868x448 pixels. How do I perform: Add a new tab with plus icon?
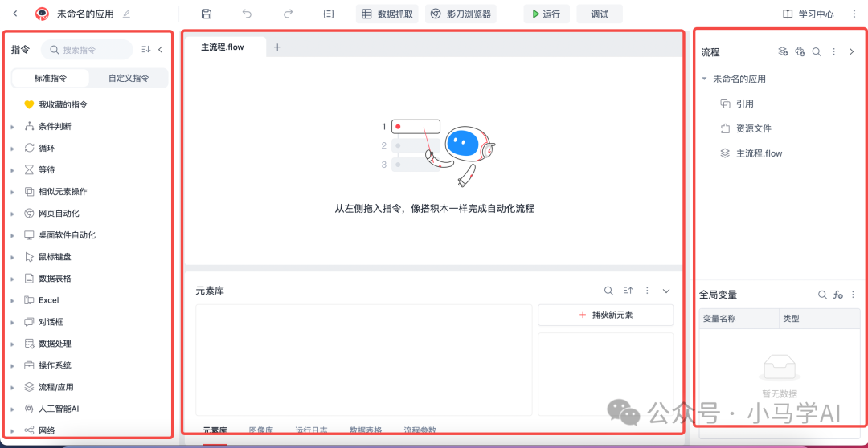pyautogui.click(x=278, y=47)
